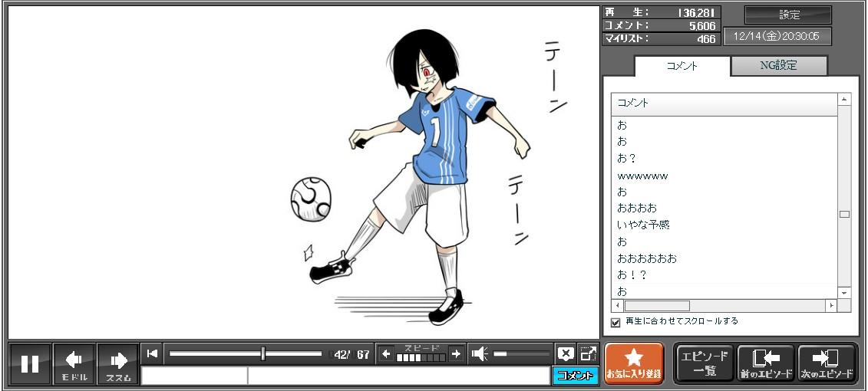Click the page progress slider
The image size is (868, 391).
tap(246, 353)
